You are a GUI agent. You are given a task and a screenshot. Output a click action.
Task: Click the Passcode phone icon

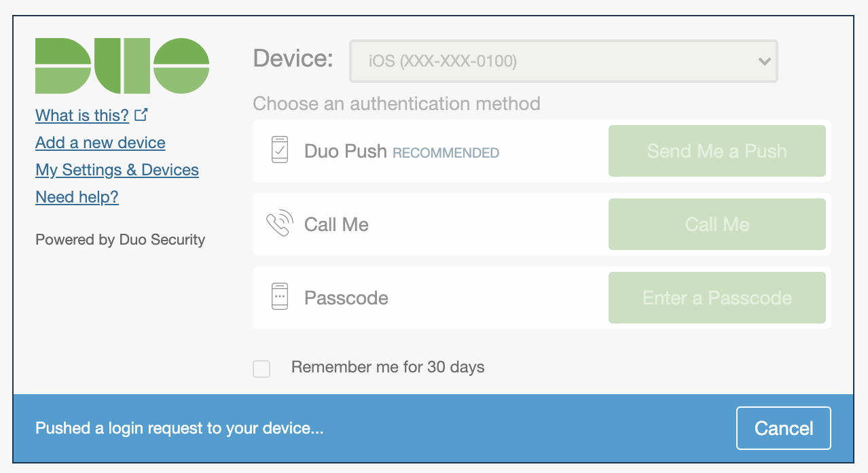[280, 297]
